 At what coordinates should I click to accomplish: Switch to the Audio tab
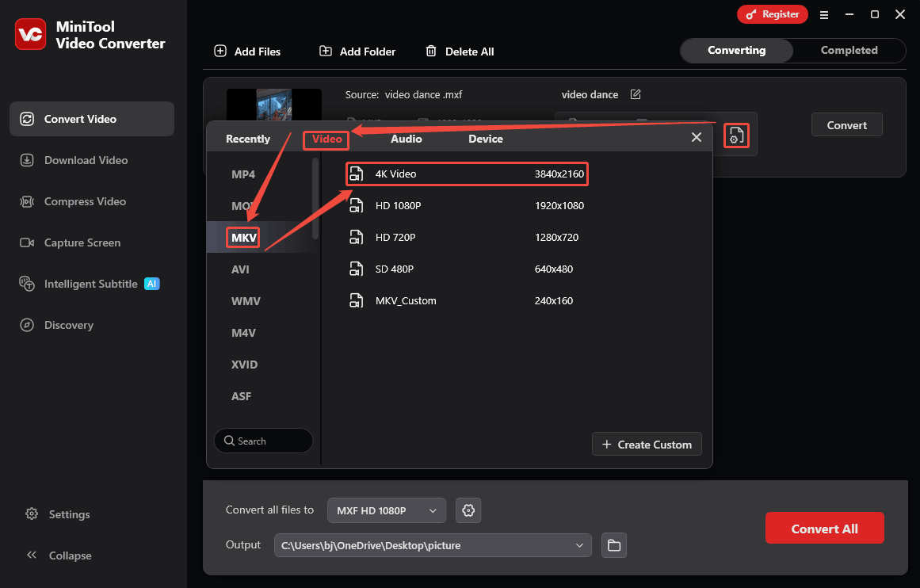[406, 139]
